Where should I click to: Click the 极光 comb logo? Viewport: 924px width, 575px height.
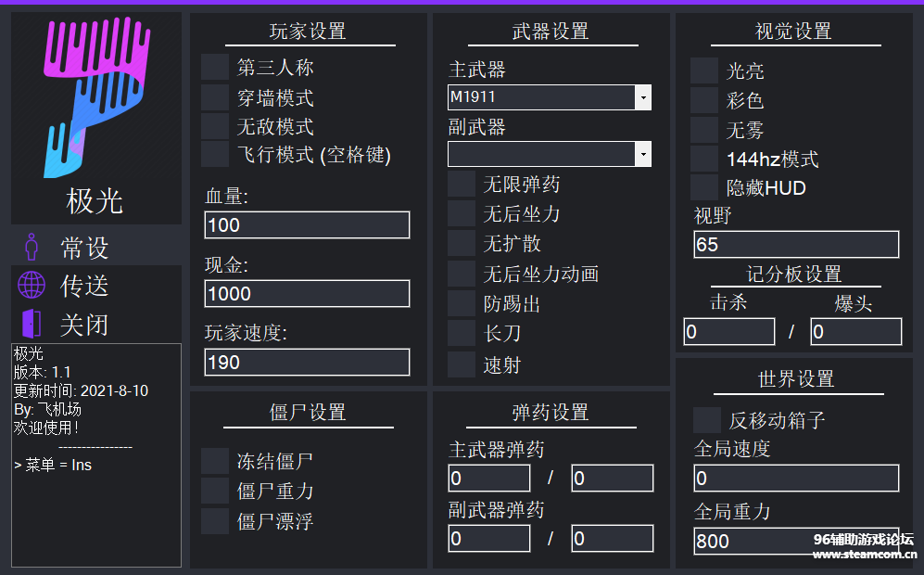coord(96,96)
